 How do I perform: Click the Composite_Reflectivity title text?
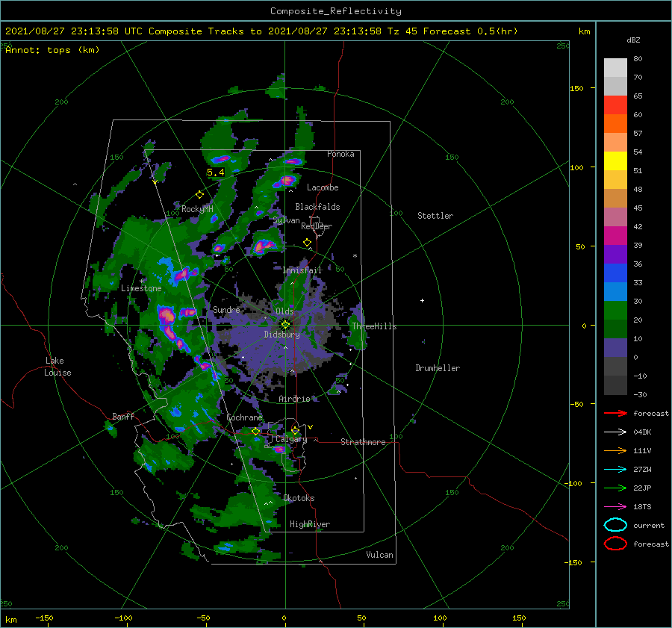coord(336,11)
